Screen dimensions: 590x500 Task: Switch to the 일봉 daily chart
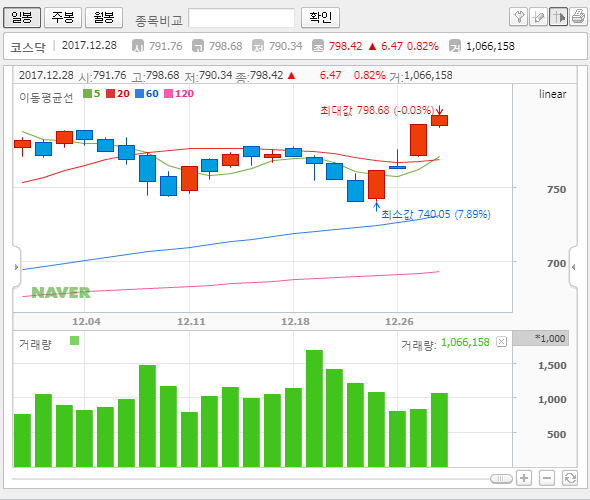[22, 17]
